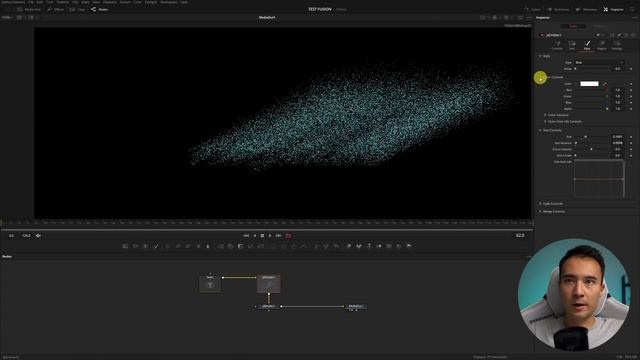This screenshot has width=640, height=360.
Task: Switch to the Modifiers tab in Inspector
Action: tap(600, 26)
